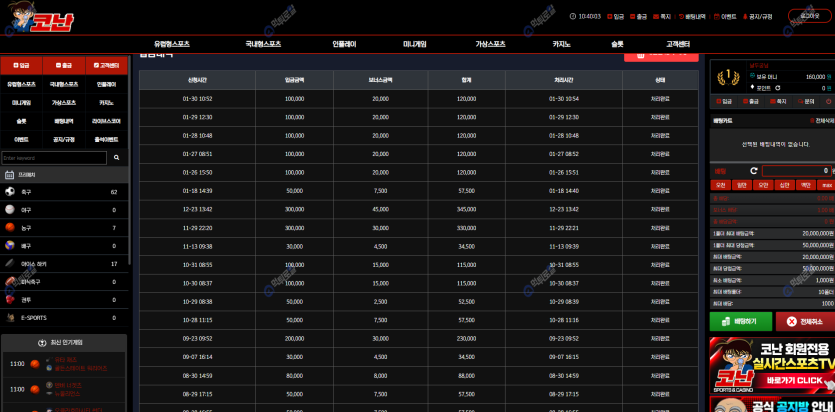Screen dimensions: 835x412
Task: Click the power icon in user panel
Action: tap(829, 101)
